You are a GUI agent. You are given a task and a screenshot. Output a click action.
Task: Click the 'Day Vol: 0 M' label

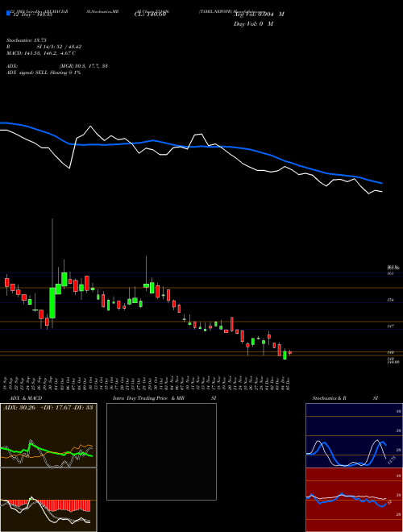click(253, 24)
